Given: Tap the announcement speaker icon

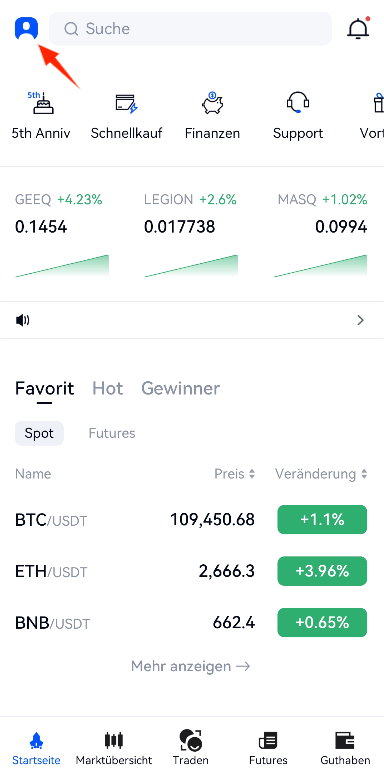Looking at the screenshot, I should click(22, 320).
